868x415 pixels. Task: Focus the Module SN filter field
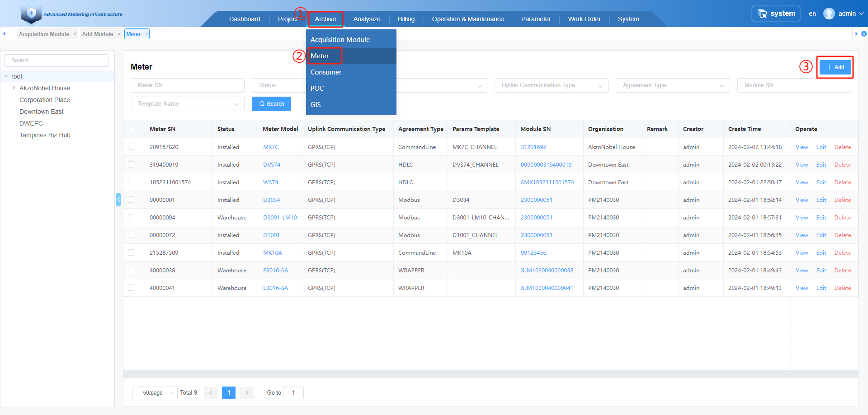(794, 85)
